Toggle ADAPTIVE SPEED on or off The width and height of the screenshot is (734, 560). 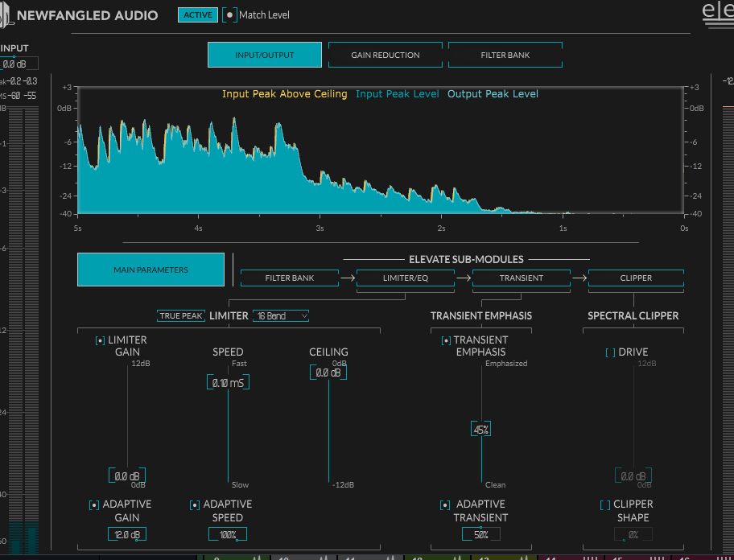click(x=195, y=505)
